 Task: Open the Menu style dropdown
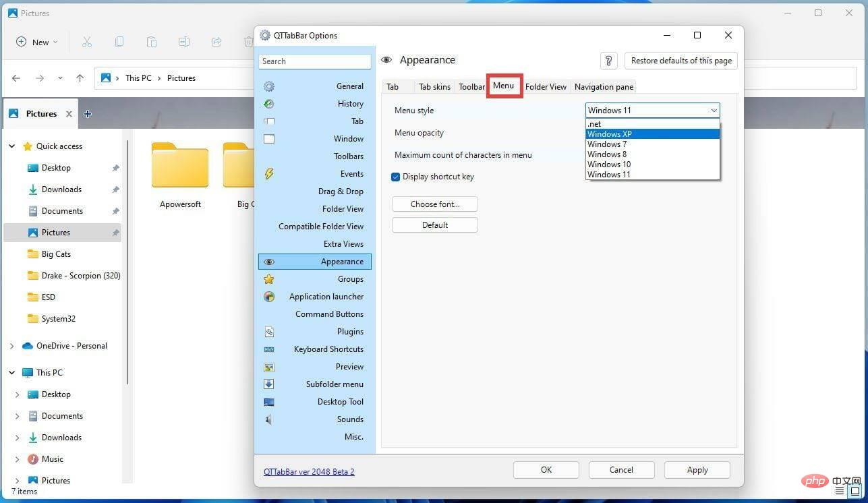tap(652, 111)
